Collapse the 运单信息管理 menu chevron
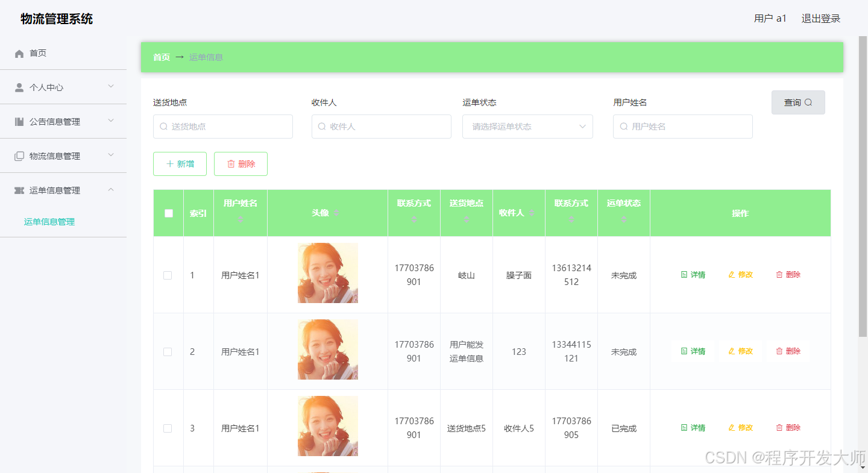The height and width of the screenshot is (473, 868). pyautogui.click(x=111, y=190)
